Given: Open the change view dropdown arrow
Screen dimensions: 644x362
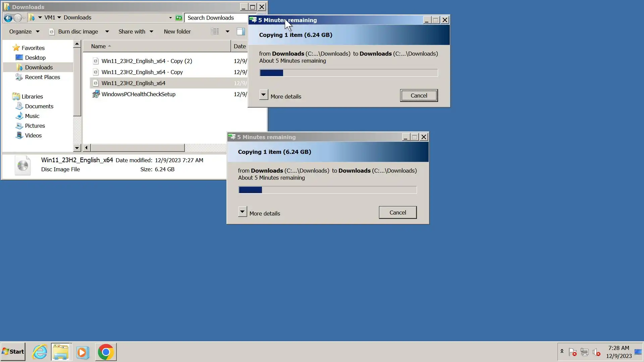Looking at the screenshot, I should point(227,32).
